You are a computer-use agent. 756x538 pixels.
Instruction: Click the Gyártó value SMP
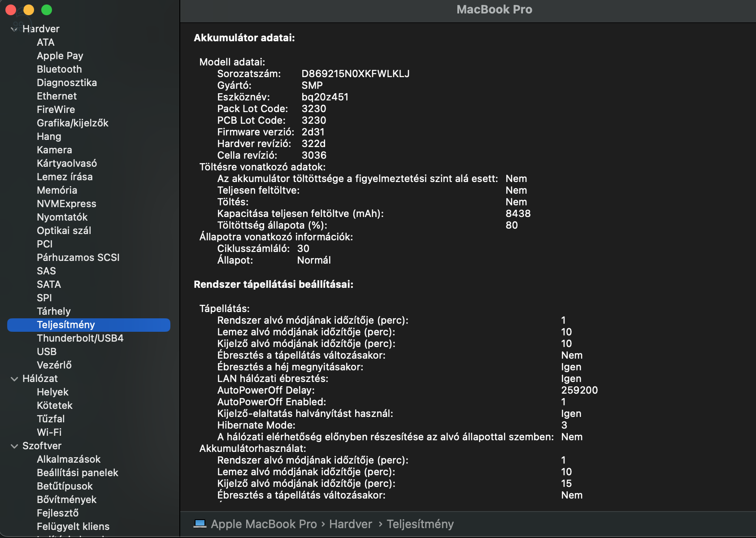[x=312, y=85]
